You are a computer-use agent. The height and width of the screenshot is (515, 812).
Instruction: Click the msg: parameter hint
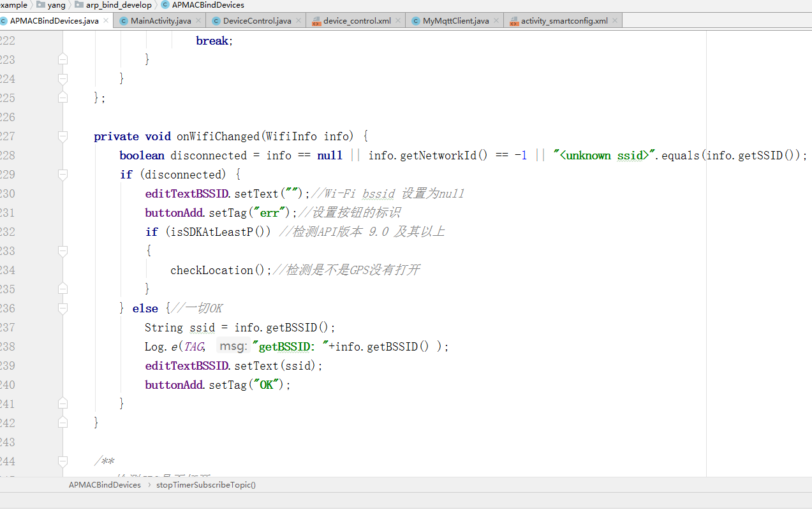tap(233, 346)
